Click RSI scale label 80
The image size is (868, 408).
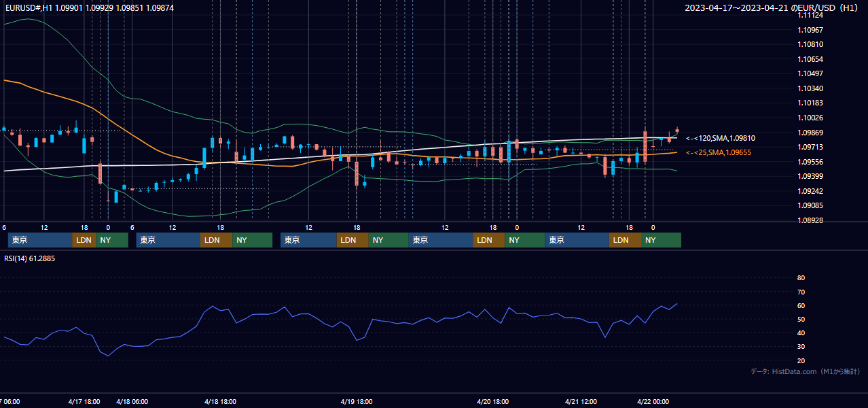801,277
